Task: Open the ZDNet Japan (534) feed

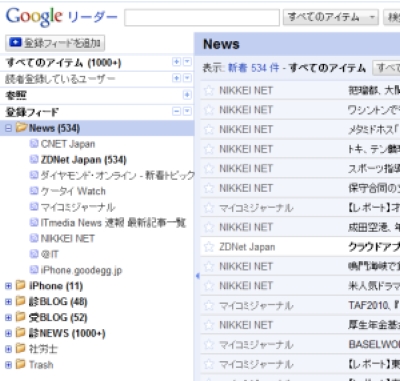Action: [x=83, y=160]
